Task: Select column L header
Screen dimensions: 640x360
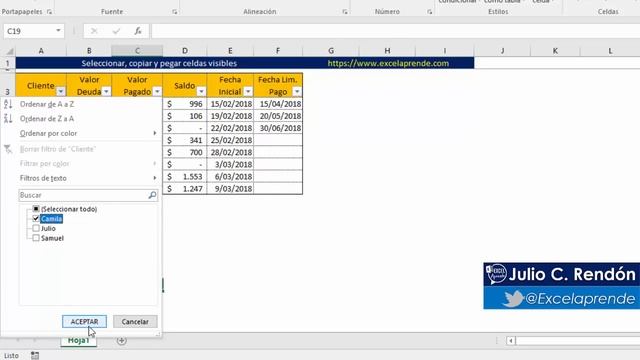Action: click(x=610, y=51)
